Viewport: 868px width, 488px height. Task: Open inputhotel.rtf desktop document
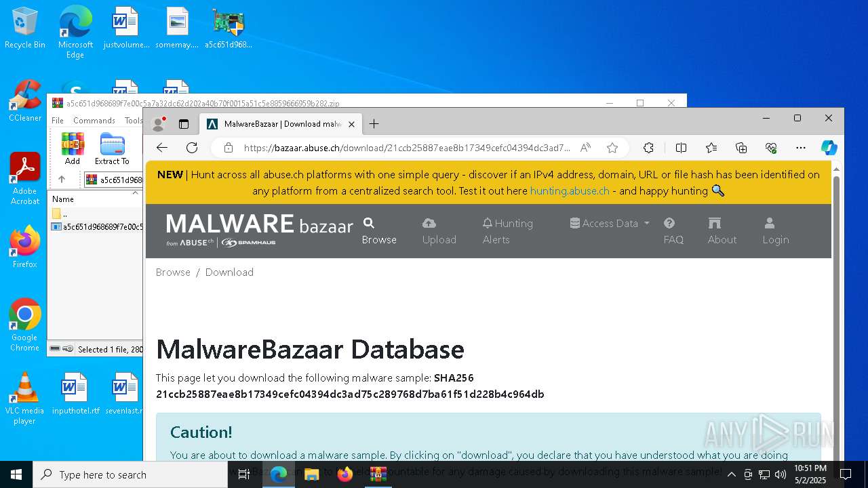75,394
